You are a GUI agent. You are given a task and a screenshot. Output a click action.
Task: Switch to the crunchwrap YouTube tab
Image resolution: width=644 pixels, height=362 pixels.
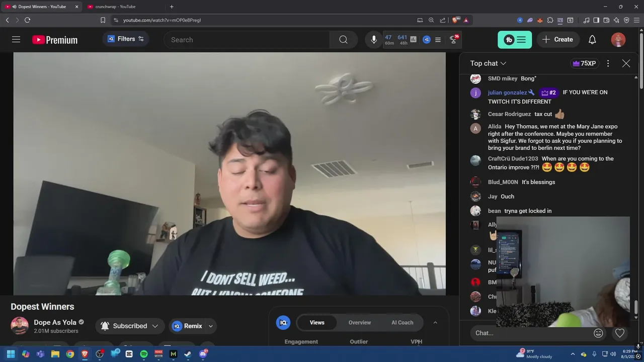(116, 7)
